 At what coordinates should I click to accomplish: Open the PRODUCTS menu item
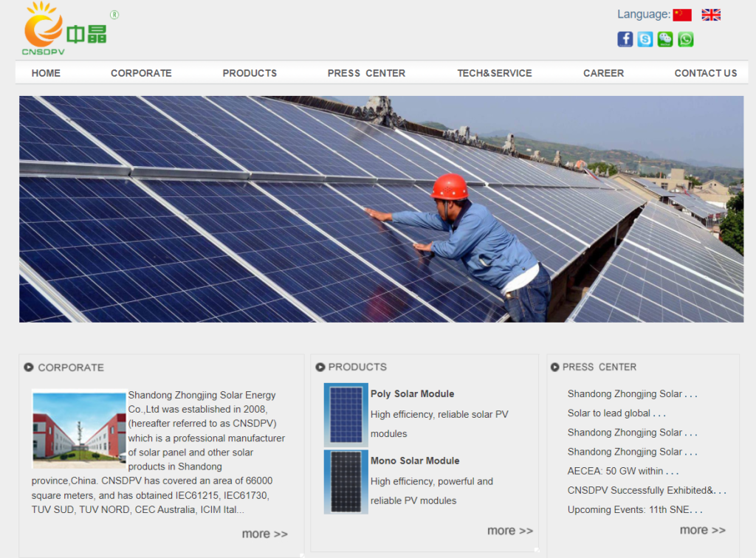pyautogui.click(x=250, y=73)
